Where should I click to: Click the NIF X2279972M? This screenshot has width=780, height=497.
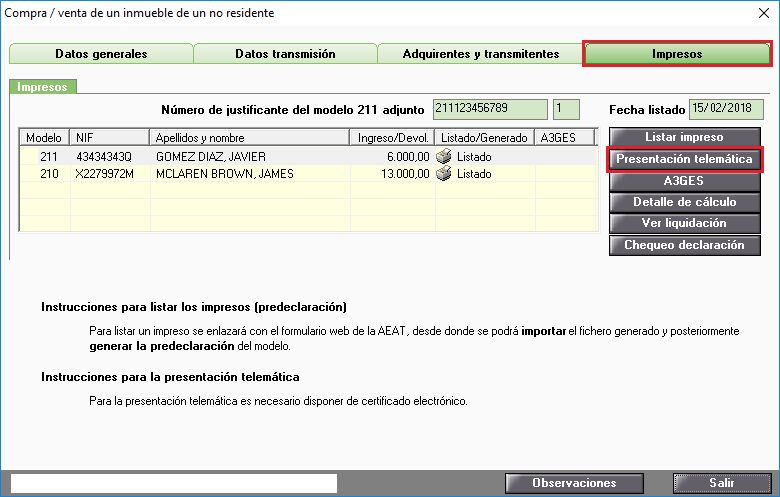[x=104, y=174]
